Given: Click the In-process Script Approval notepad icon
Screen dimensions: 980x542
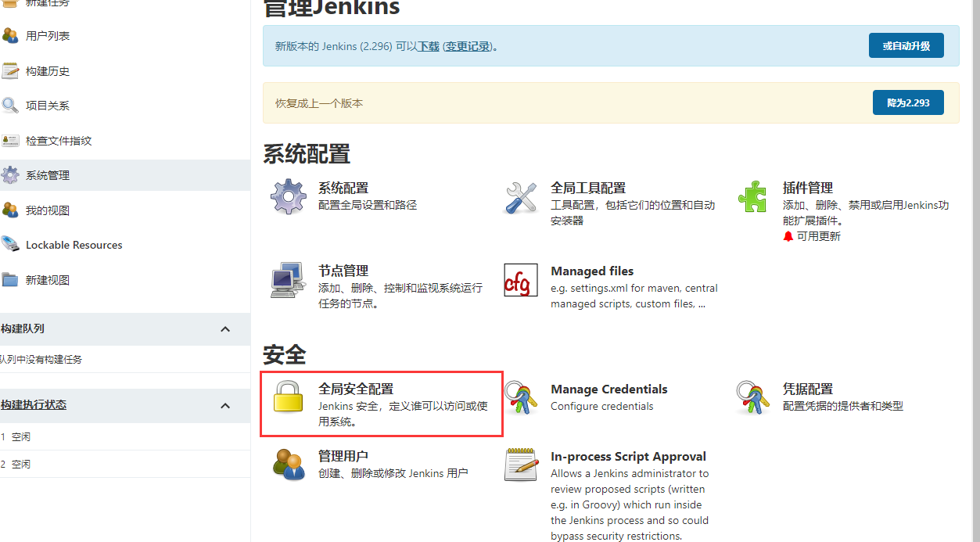Looking at the screenshot, I should [521, 465].
